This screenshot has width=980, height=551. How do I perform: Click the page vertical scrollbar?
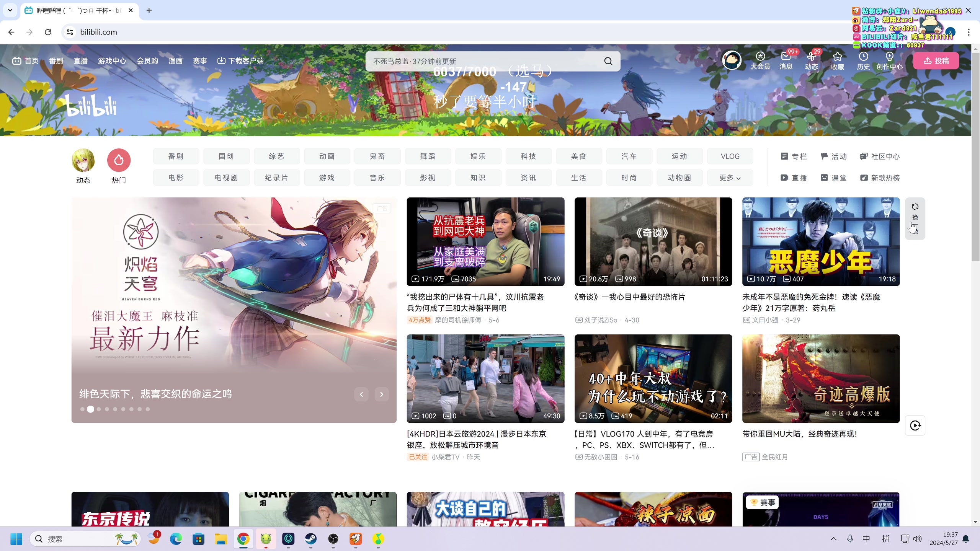tap(975, 157)
